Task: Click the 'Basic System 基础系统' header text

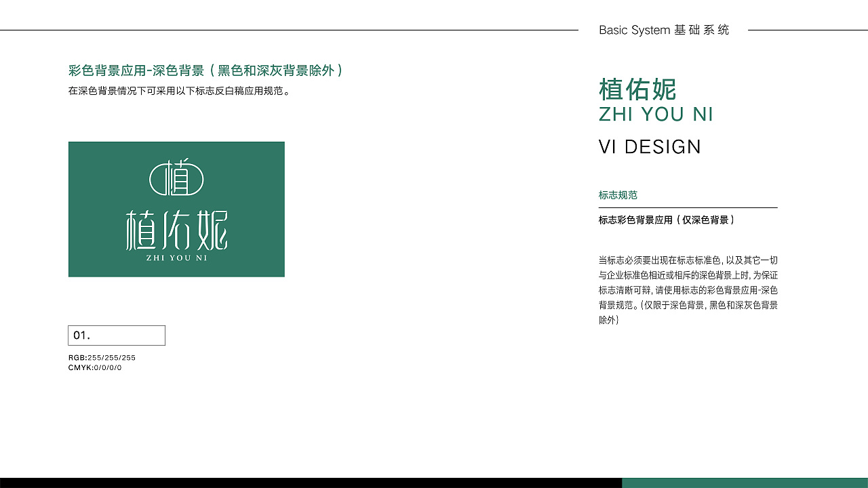Action: coord(664,30)
